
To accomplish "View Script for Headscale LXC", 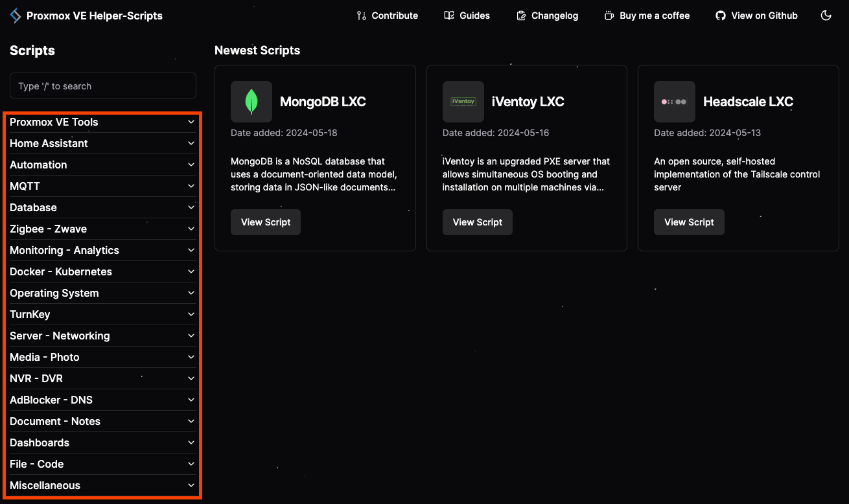I will click(x=689, y=222).
